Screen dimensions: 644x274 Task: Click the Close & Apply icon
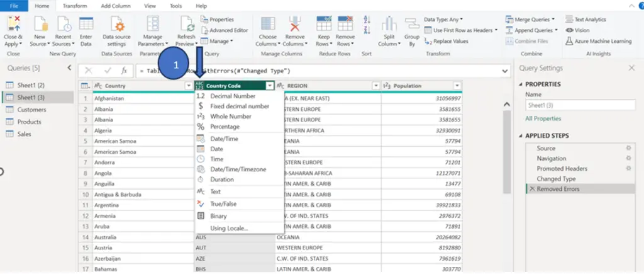pos(13,24)
